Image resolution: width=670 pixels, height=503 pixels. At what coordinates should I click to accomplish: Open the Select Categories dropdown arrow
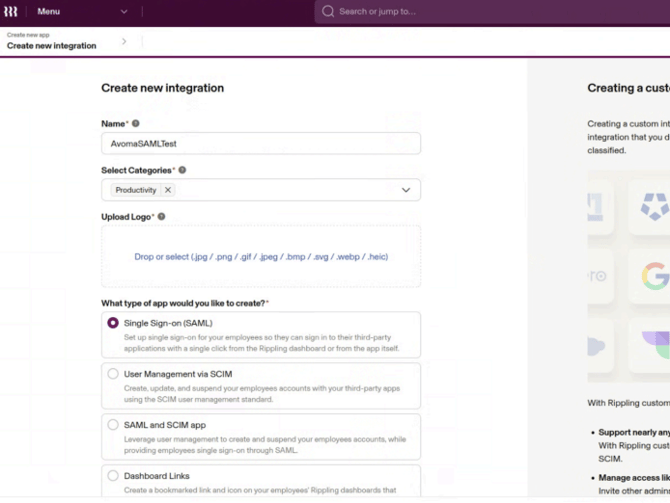click(x=406, y=190)
